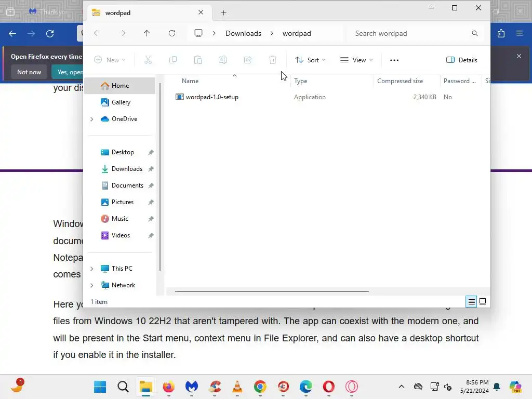Click Downloads breadcrumb in address bar

pos(243,33)
